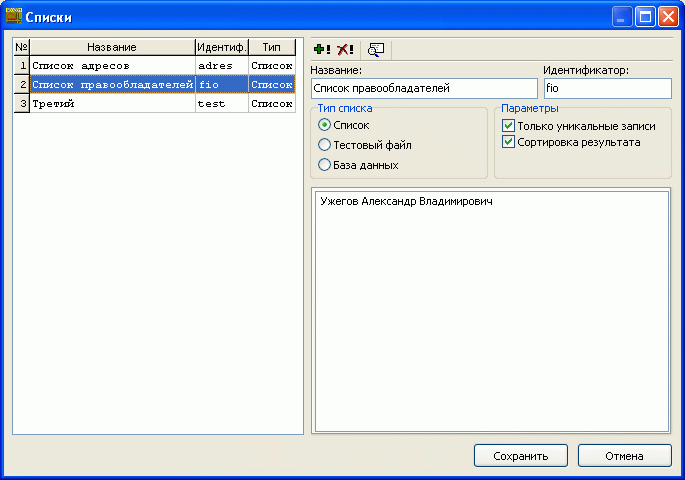Maximize the Списки window
685x480 pixels.
645,17
